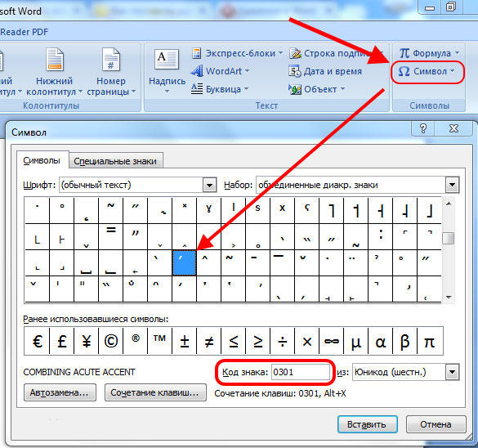This screenshot has width=478, height=448.
Task: Open the Автозамена dialog button
Action: [60, 392]
